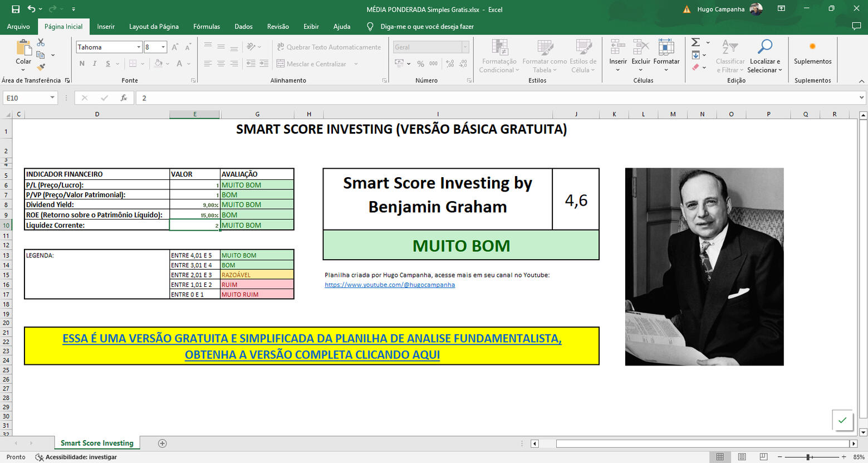Click the formula bar input field

[496, 98]
